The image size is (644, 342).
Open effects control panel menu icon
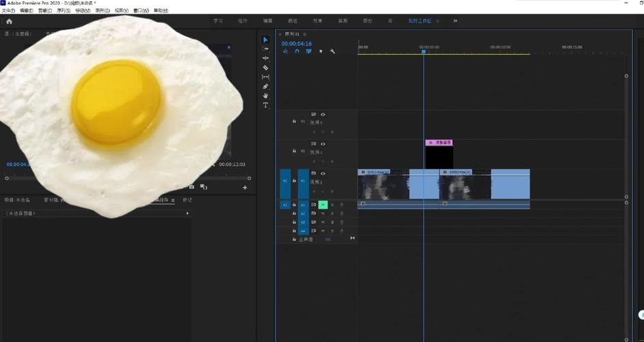pos(173,200)
